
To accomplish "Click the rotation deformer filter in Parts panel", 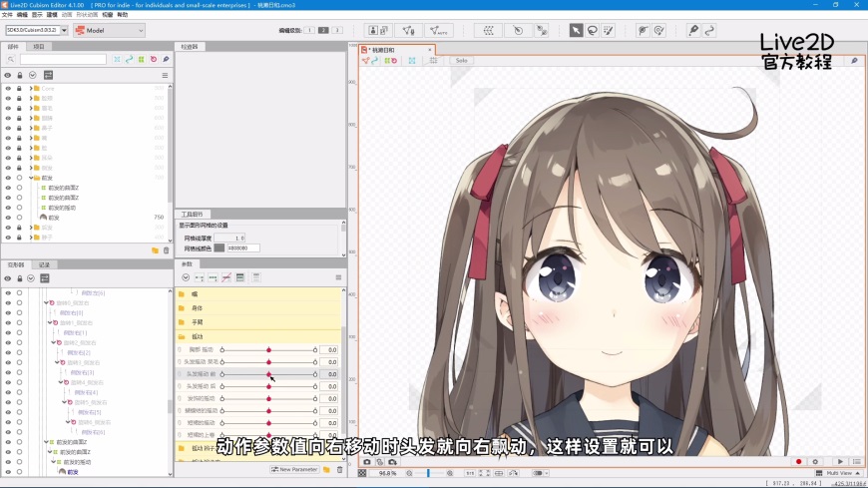I will (x=154, y=59).
